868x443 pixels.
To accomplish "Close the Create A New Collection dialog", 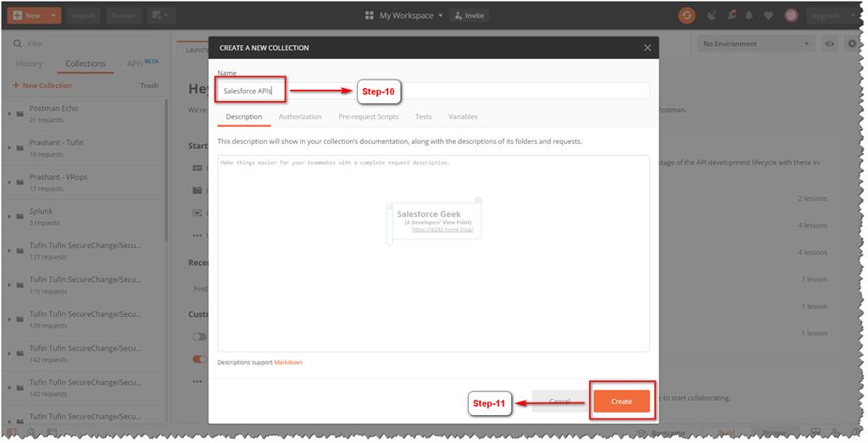I will point(647,47).
